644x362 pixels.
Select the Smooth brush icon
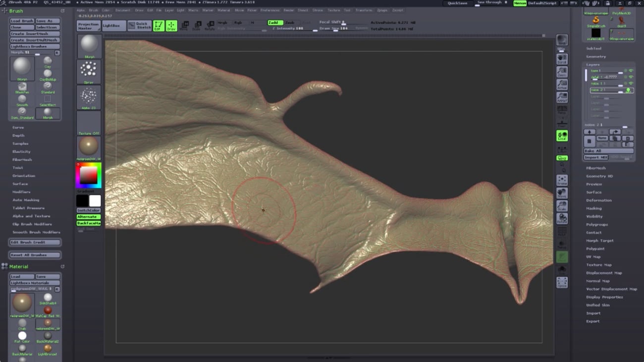22,101
